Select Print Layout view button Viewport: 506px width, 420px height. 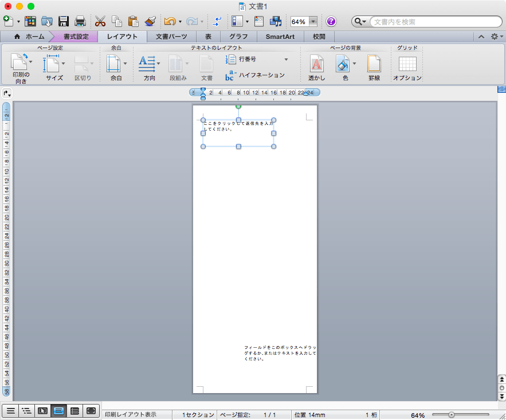pyautogui.click(x=58, y=411)
